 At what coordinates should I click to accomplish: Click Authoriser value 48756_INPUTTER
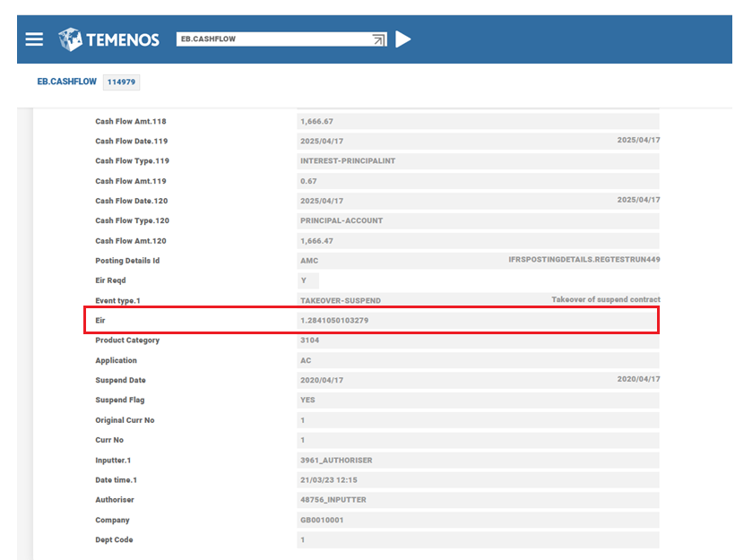tap(333, 500)
